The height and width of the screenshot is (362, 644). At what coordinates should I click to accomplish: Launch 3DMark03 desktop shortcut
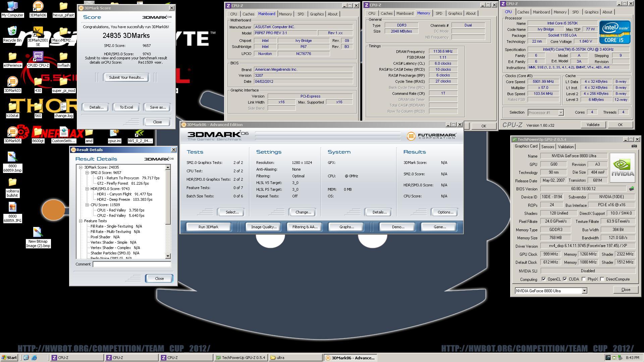pos(12,84)
